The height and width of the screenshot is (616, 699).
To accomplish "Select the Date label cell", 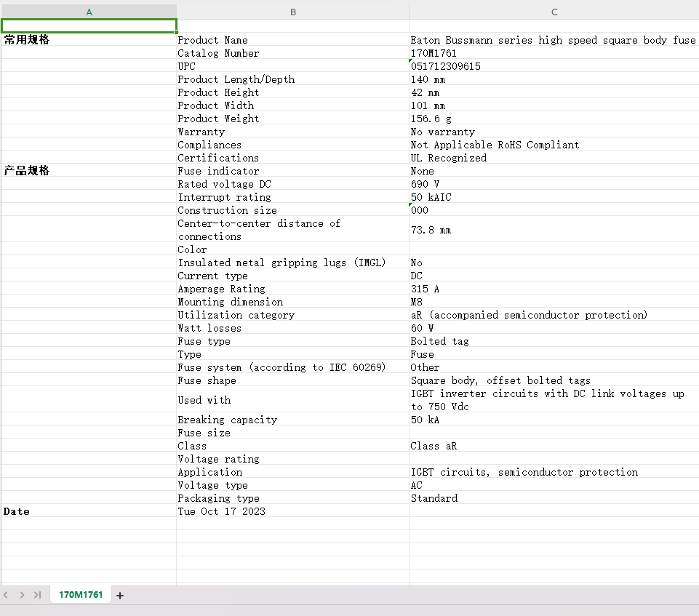I will tap(89, 511).
